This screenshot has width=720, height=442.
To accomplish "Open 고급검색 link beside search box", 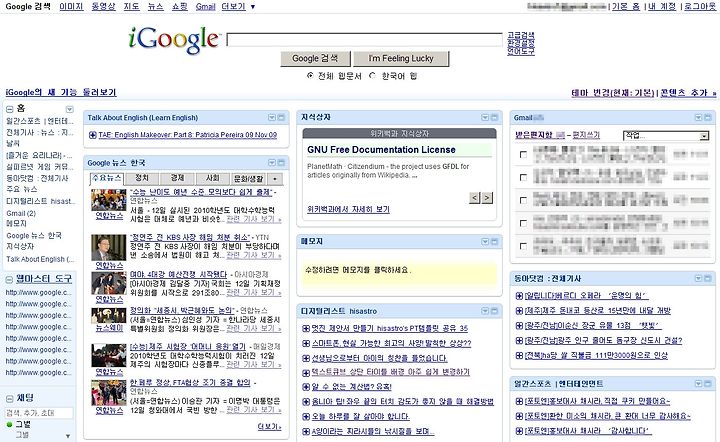I will click(x=521, y=35).
